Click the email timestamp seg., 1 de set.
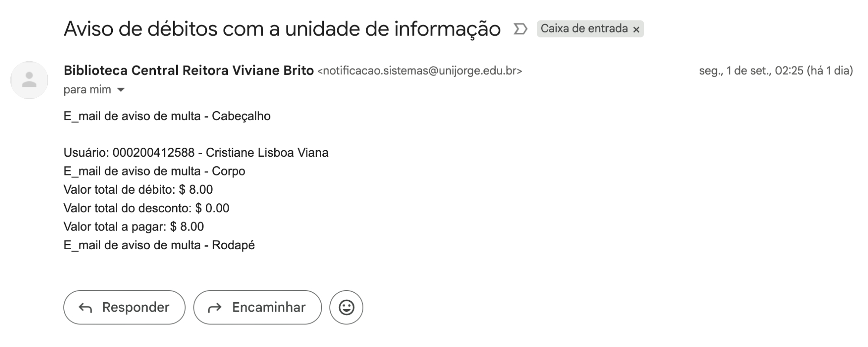This screenshot has width=868, height=347. pos(776,71)
